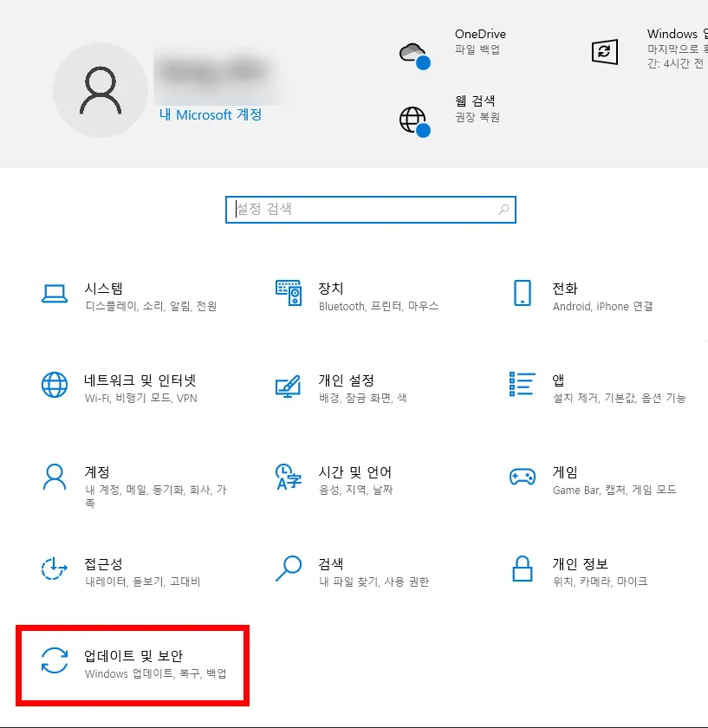708x728 pixels.
Task: Click the 네트워크 및 인터넷 title
Action: (140, 380)
